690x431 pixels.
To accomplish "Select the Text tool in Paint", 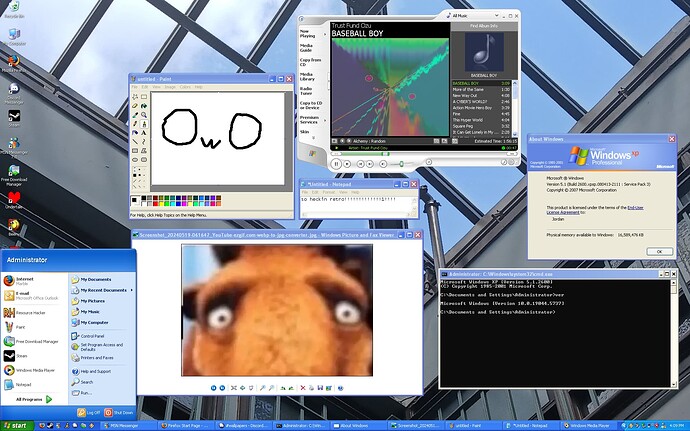I will (144, 133).
